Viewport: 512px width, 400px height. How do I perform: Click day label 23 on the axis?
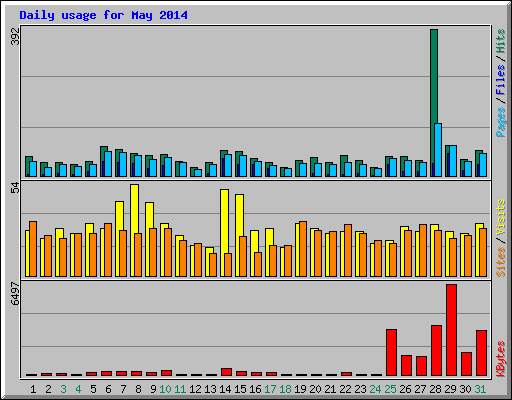360,389
